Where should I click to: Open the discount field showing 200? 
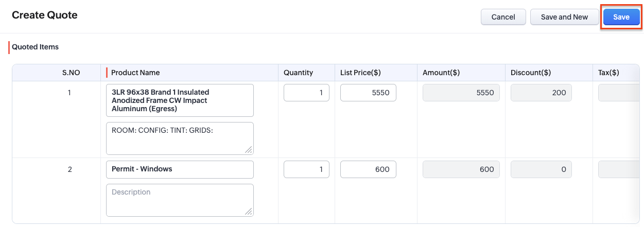click(x=541, y=93)
